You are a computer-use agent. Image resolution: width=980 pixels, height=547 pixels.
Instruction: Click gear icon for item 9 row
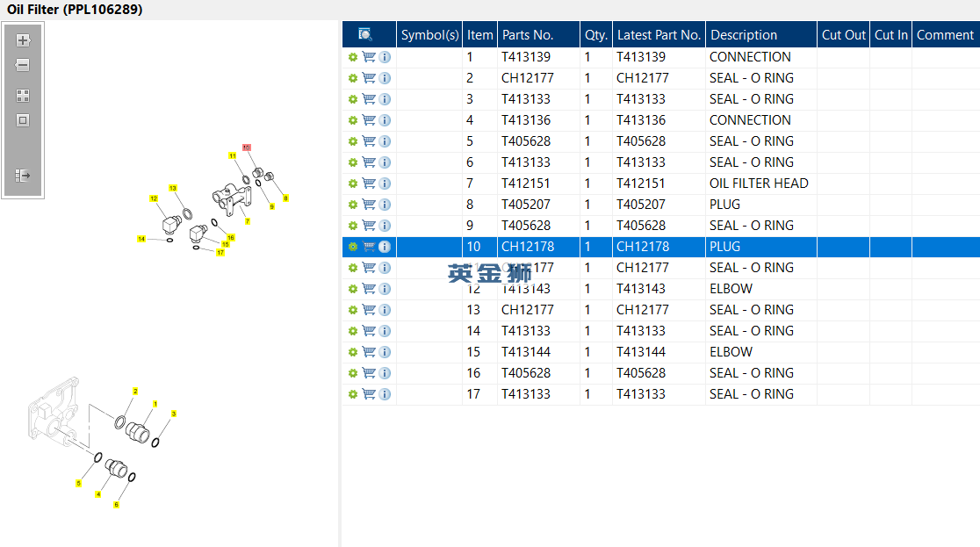[x=352, y=226]
